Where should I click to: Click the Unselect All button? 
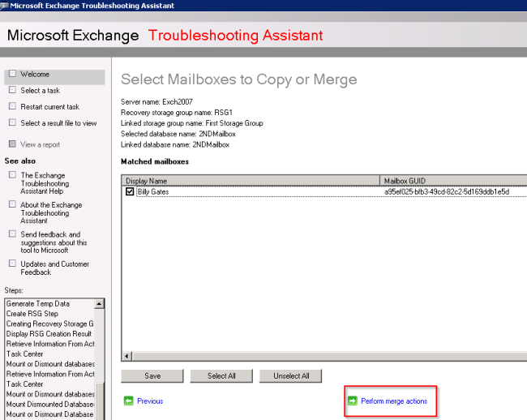coord(290,376)
